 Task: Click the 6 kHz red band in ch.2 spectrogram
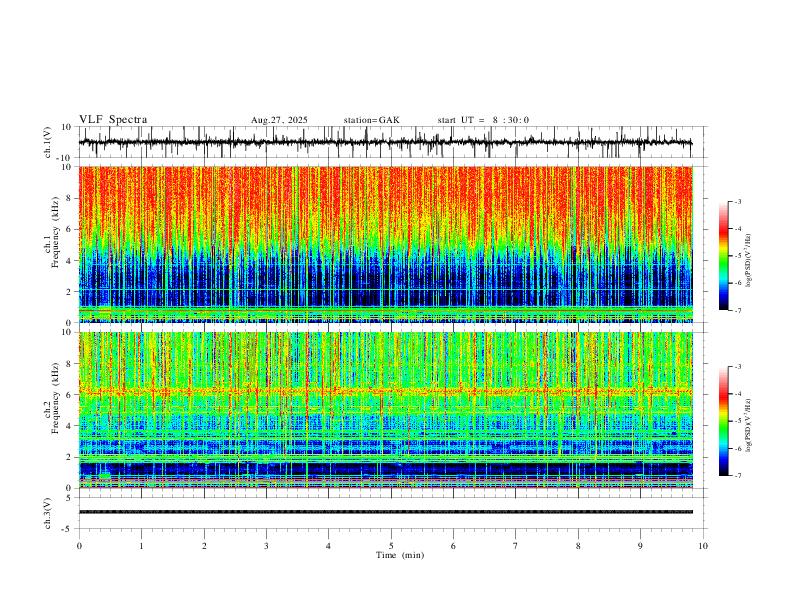click(385, 391)
